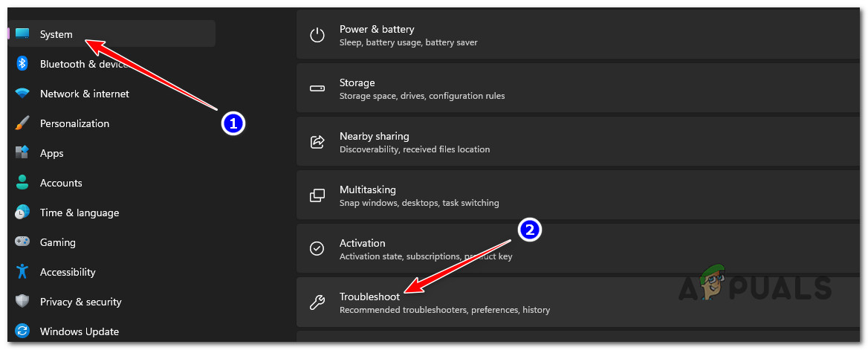868x350 pixels.
Task: Click the Time & language globe icon
Action: coord(22,213)
